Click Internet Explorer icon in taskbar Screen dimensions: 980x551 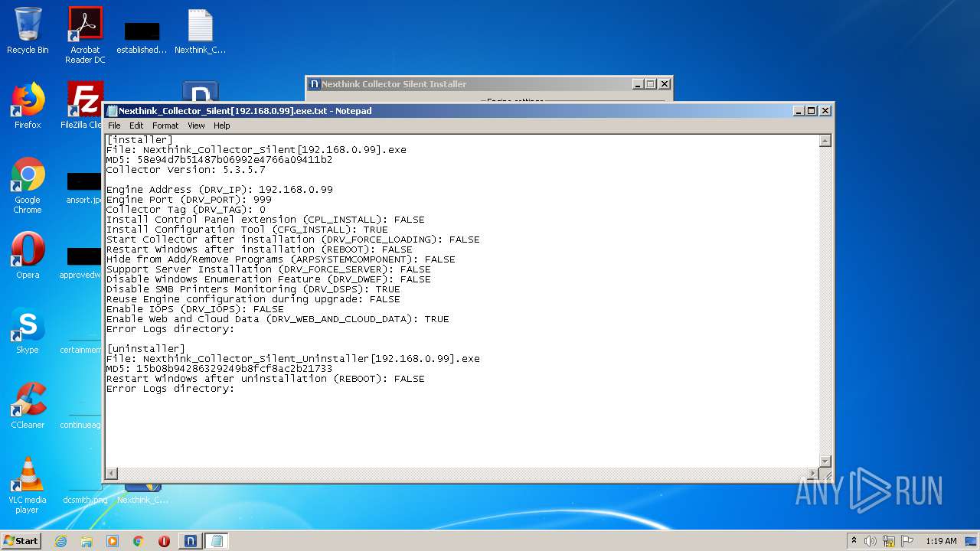pos(60,541)
